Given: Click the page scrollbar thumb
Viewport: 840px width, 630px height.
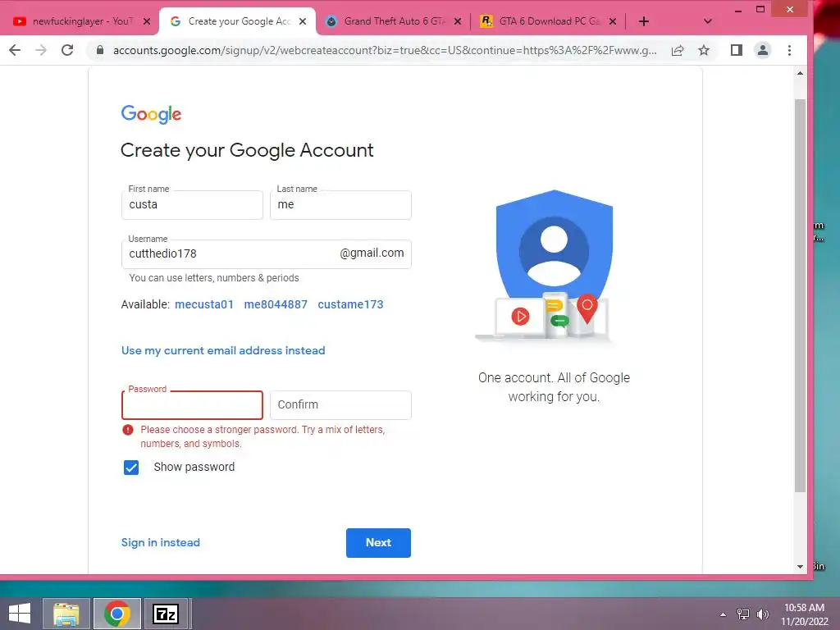Looking at the screenshot, I should (800, 294).
